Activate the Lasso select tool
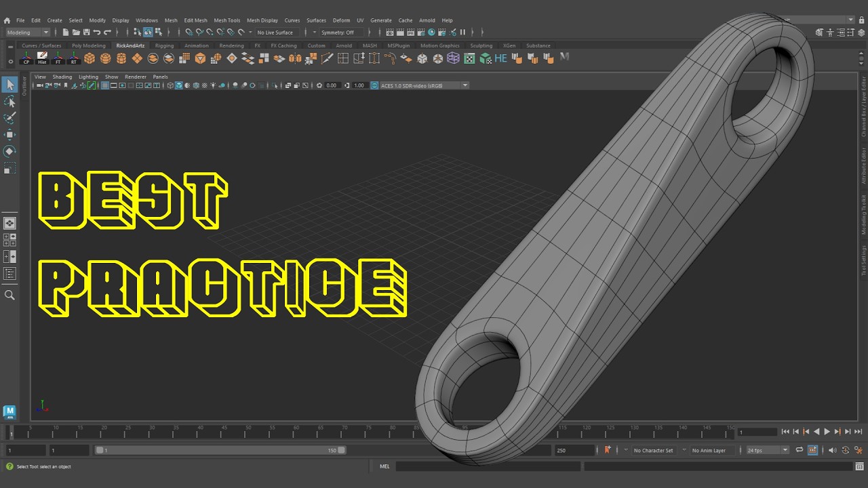 [x=9, y=102]
